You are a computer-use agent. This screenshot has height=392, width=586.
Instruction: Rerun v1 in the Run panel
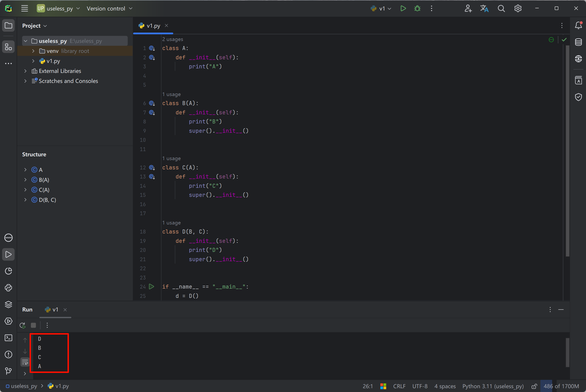click(22, 325)
